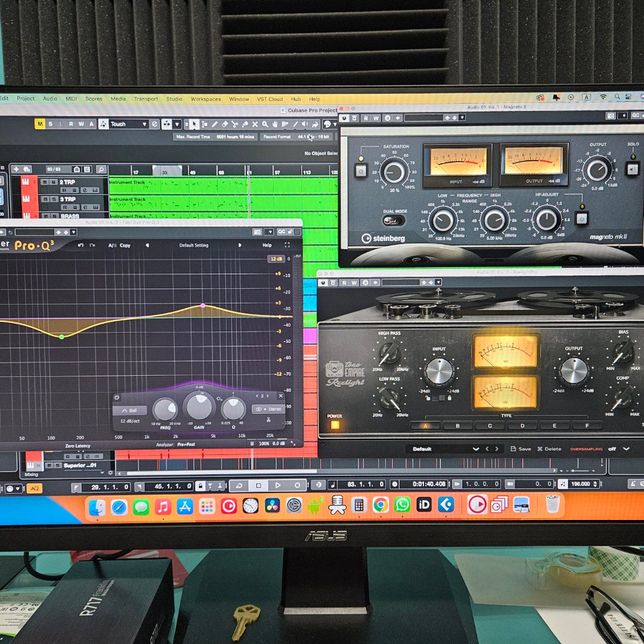Select the Split scissors tool
The image size is (644, 644).
(234, 124)
